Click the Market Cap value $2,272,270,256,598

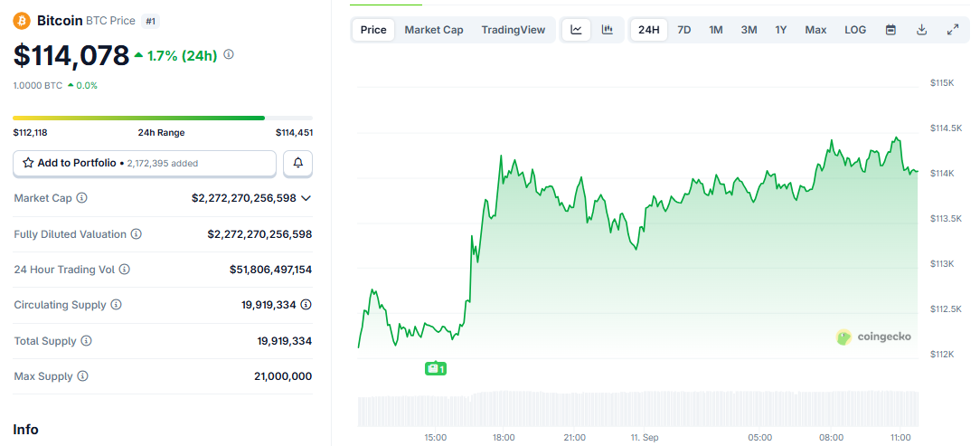point(244,198)
